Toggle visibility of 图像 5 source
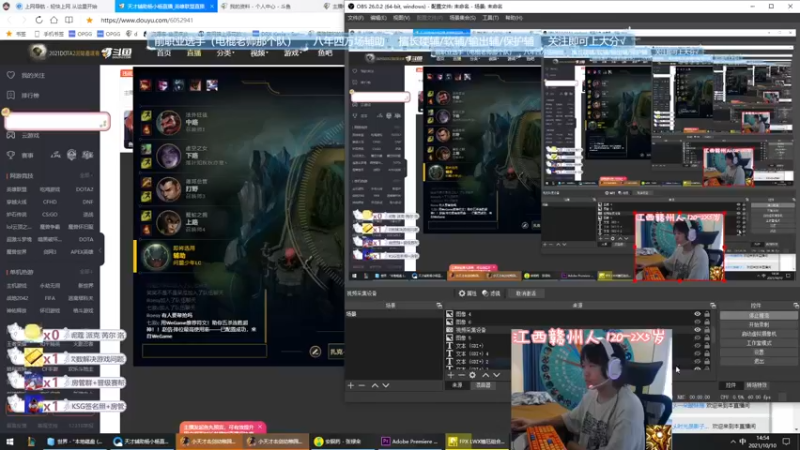Viewport: 800px width, 450px height. (x=697, y=338)
